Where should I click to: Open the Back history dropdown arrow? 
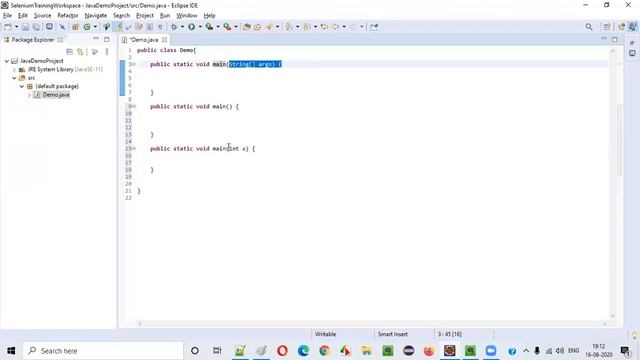[x=344, y=27]
